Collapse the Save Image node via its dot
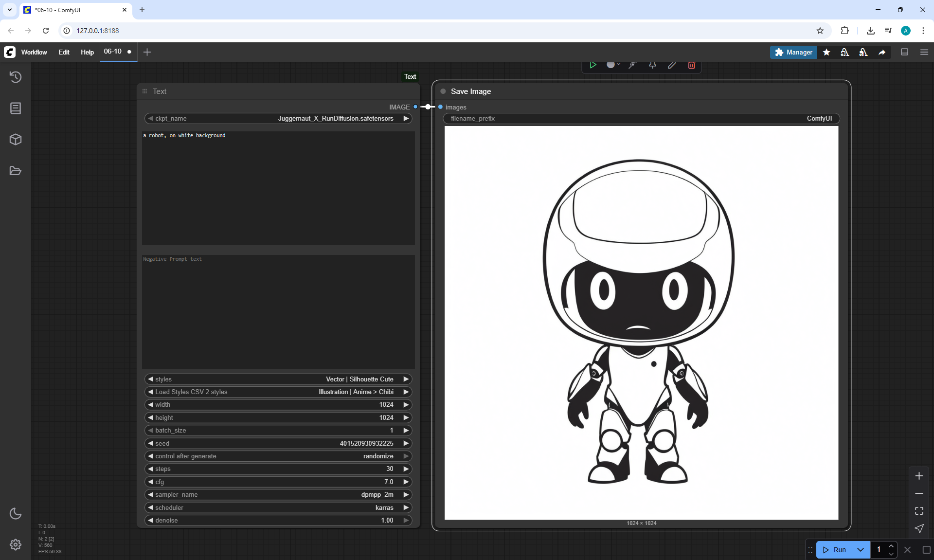This screenshot has height=560, width=934. coord(443,91)
